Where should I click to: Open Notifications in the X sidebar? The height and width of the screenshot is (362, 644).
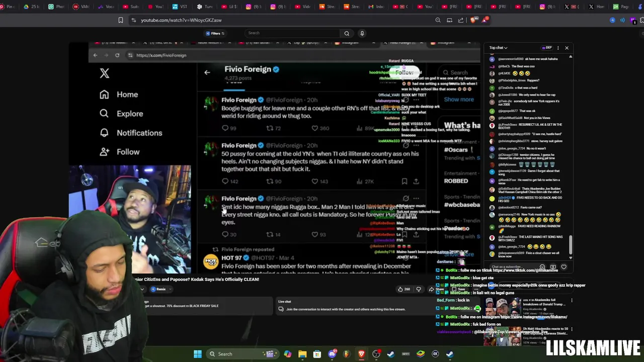pyautogui.click(x=131, y=133)
